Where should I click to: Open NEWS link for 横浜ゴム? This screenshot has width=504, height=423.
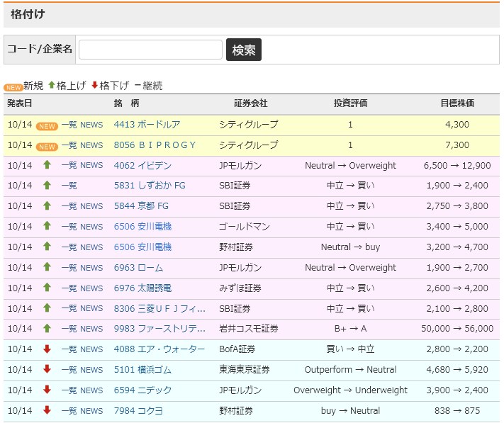coord(91,370)
